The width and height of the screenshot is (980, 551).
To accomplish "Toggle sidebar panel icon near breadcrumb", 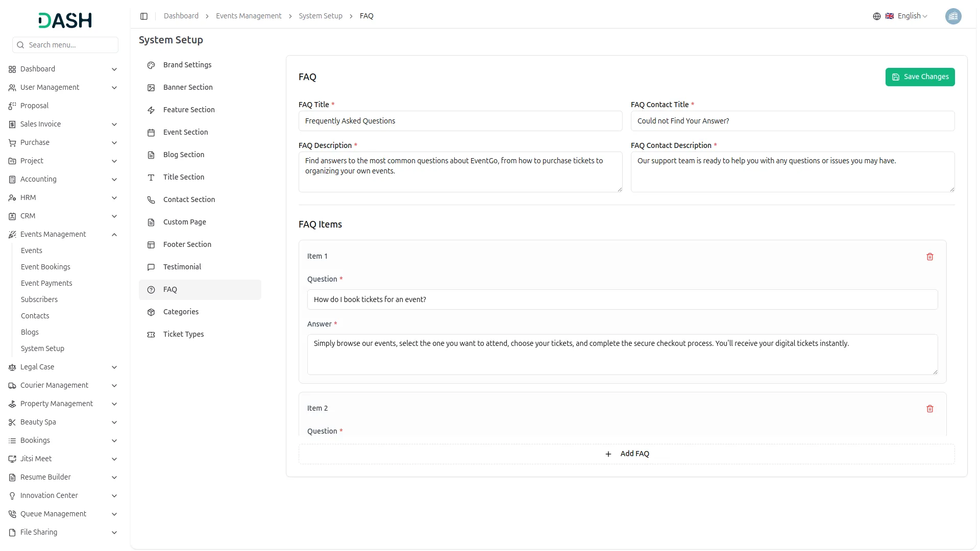I will tap(144, 16).
